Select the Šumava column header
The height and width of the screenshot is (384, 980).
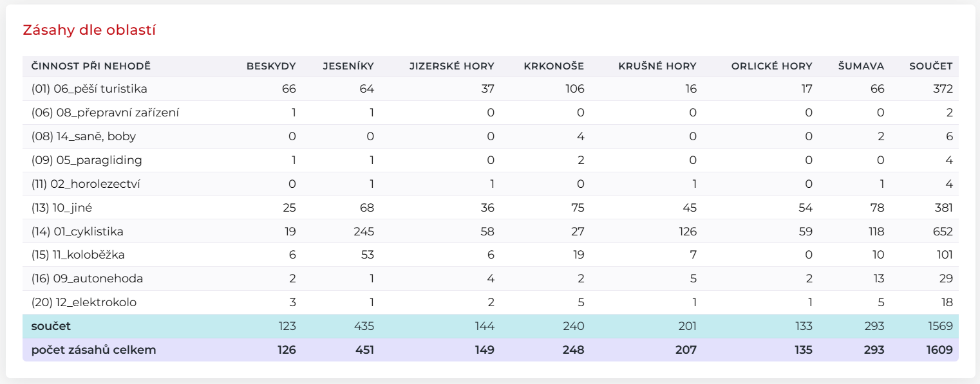pos(861,66)
